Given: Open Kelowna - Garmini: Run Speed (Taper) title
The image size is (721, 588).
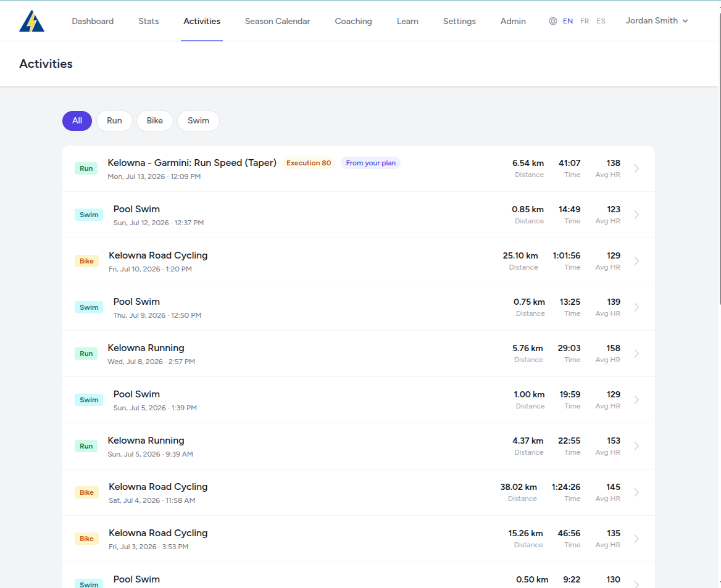Looking at the screenshot, I should [192, 163].
